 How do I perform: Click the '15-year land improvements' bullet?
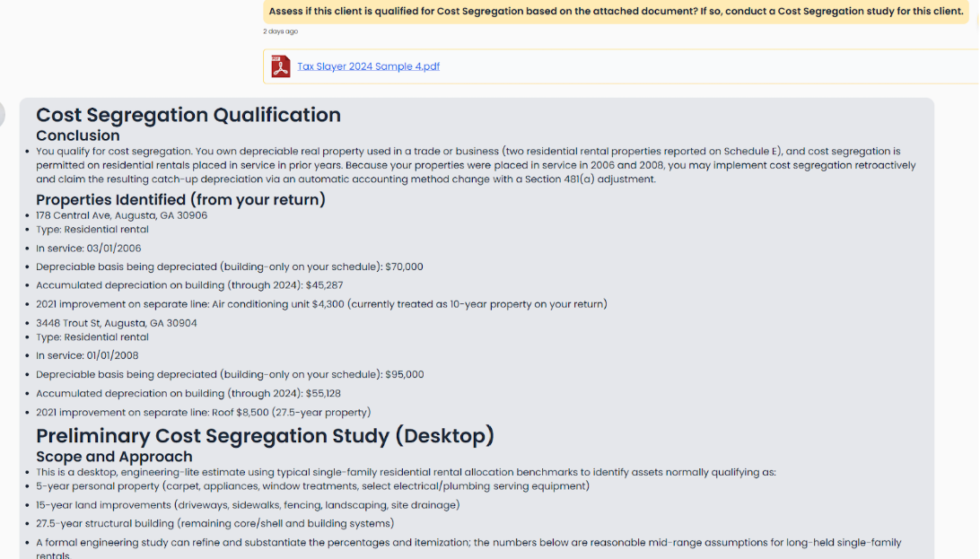point(248,505)
